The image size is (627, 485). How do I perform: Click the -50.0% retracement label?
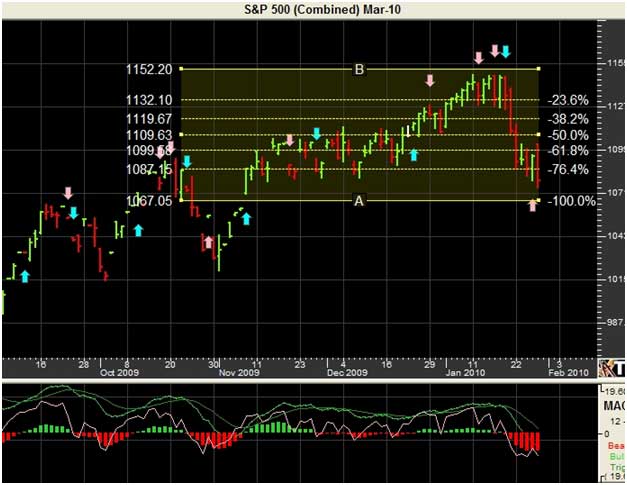(x=568, y=135)
